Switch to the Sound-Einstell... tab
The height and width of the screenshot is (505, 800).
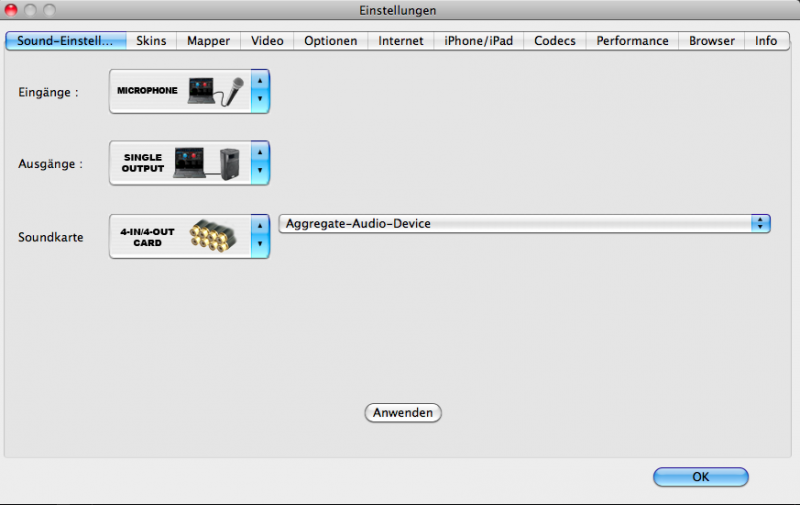66,41
